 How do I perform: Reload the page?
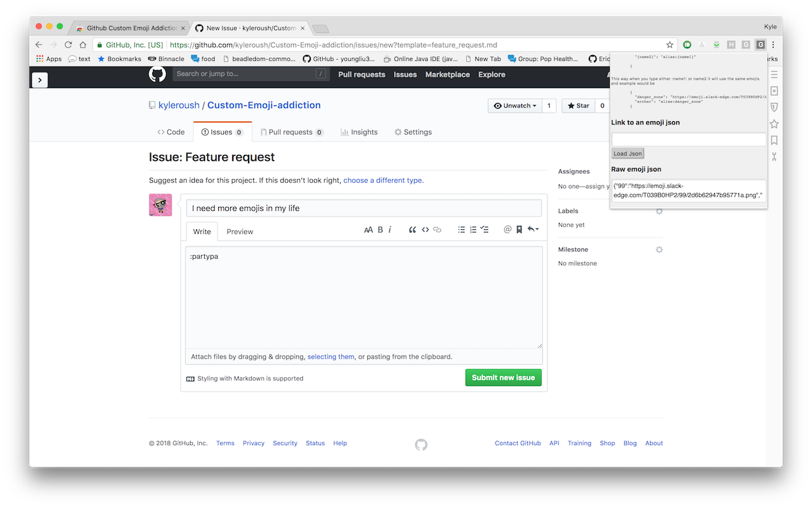pyautogui.click(x=68, y=44)
